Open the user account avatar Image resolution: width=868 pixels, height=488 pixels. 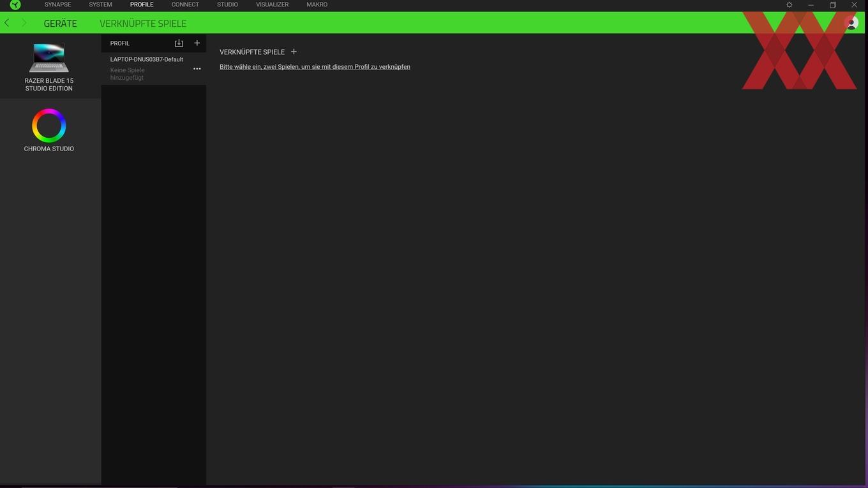[x=851, y=23]
